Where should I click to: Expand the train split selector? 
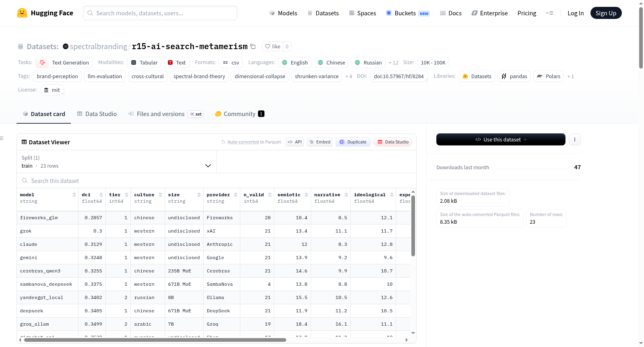click(x=116, y=162)
